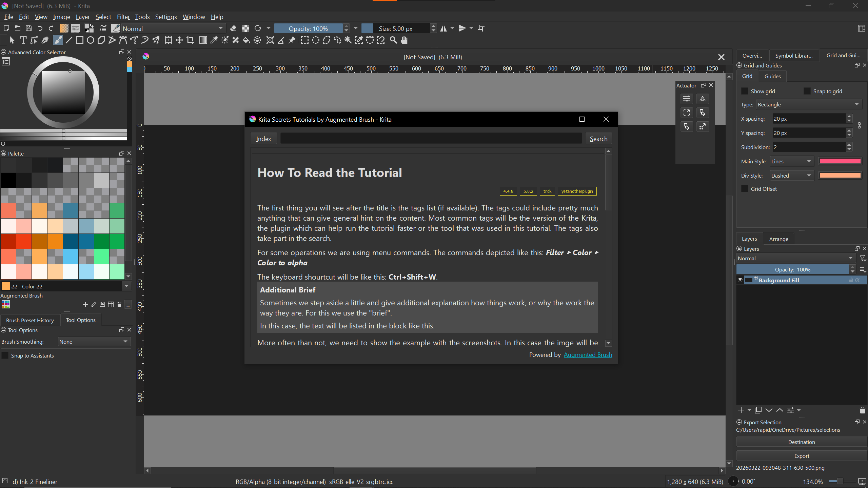
Task: Hide the Background Fill layer
Action: [740, 280]
